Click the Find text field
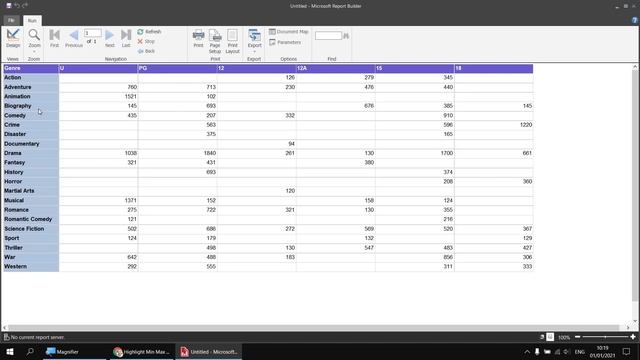 click(328, 36)
